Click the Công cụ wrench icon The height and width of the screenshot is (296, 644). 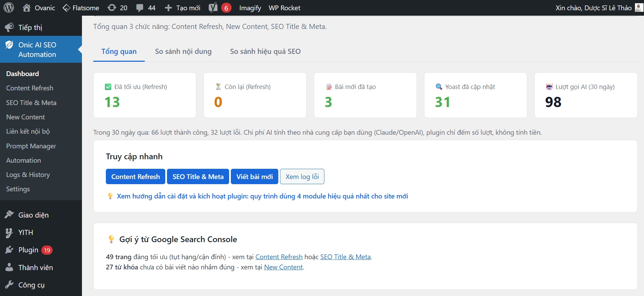pyautogui.click(x=9, y=285)
